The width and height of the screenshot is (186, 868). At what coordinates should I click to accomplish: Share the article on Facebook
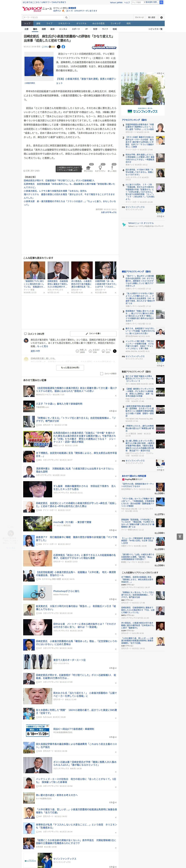pyautogui.click(x=63, y=47)
